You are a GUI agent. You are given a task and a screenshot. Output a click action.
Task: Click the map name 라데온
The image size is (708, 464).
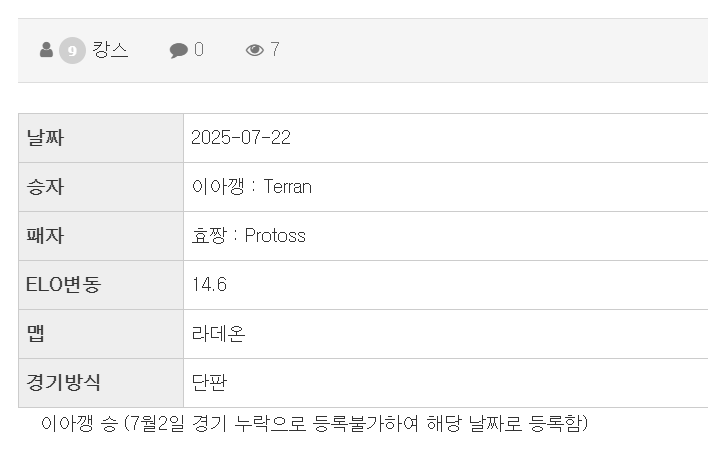pos(218,334)
